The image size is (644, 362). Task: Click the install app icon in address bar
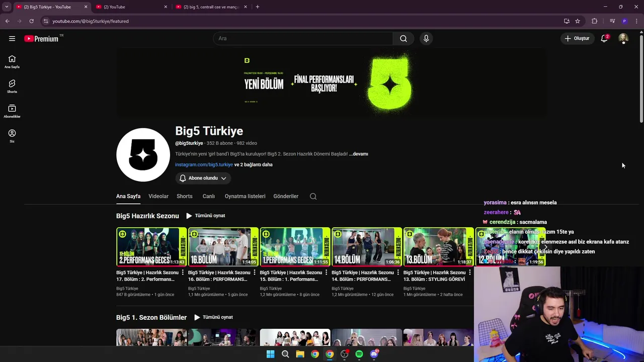tap(567, 21)
